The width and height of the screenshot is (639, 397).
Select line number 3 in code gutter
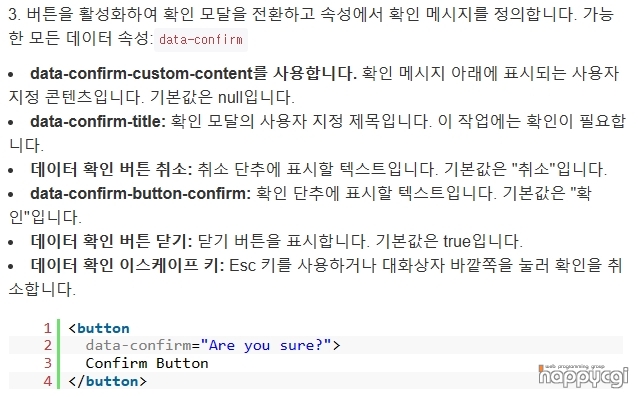[48, 363]
